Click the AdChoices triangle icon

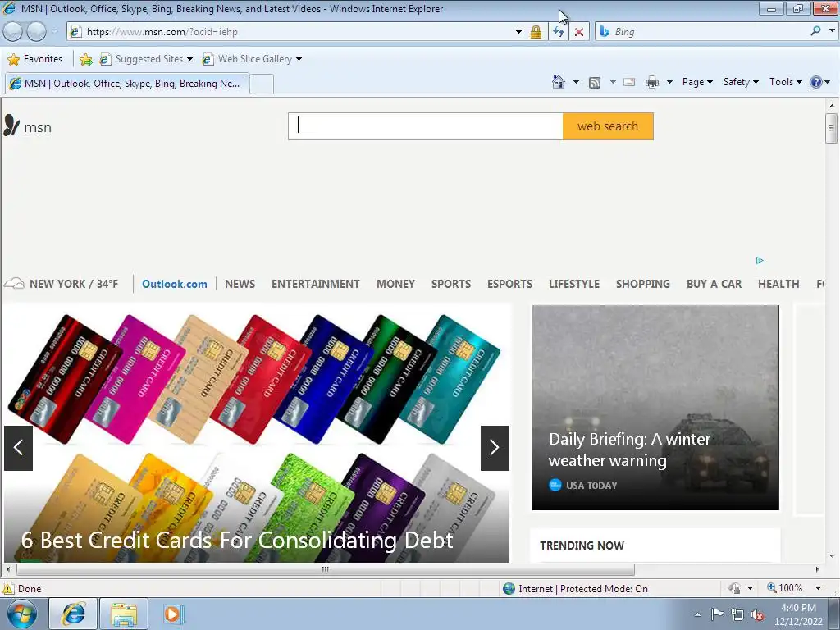(x=759, y=260)
